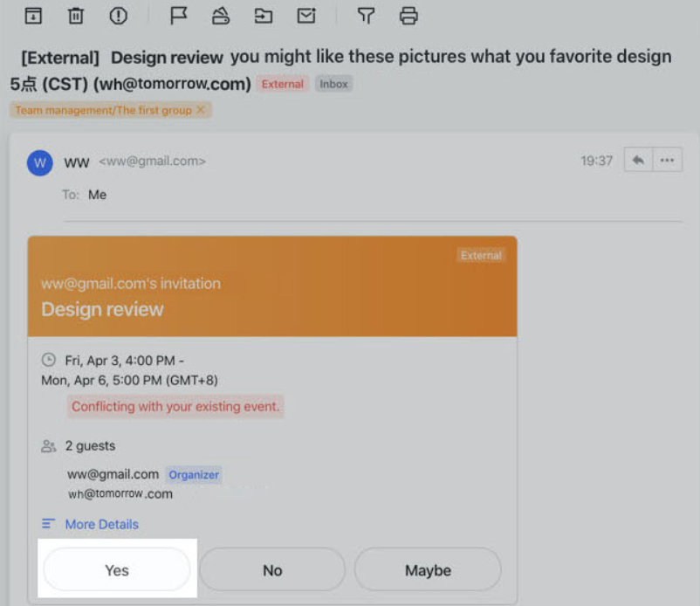
Task: Reply to WW using arrow icon
Action: (x=638, y=160)
